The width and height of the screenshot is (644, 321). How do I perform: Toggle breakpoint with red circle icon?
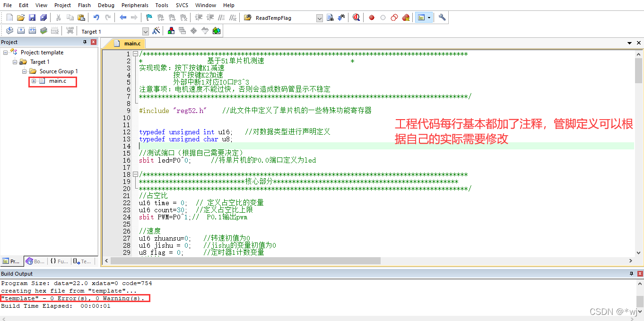point(372,17)
